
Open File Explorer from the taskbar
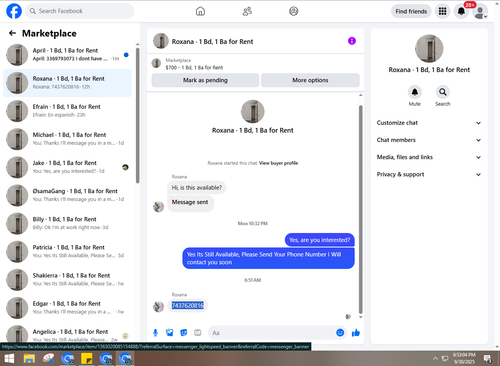pyautogui.click(x=29, y=359)
